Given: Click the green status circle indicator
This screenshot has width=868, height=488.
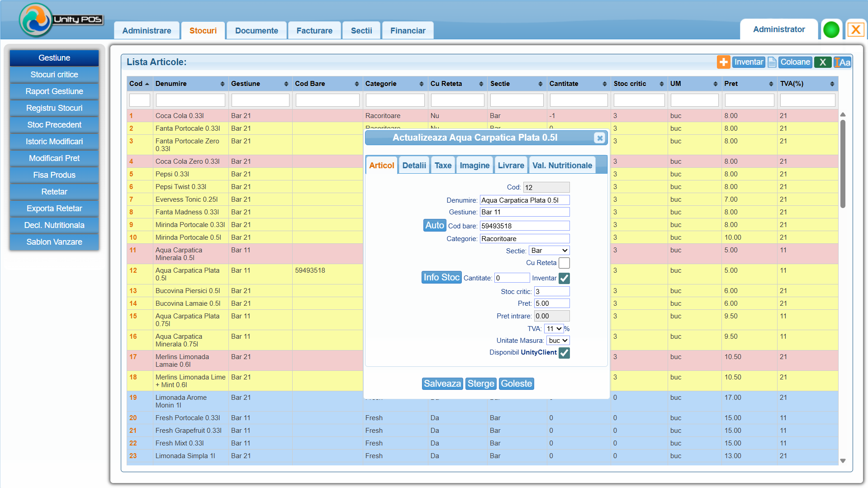Looking at the screenshot, I should click(x=831, y=30).
